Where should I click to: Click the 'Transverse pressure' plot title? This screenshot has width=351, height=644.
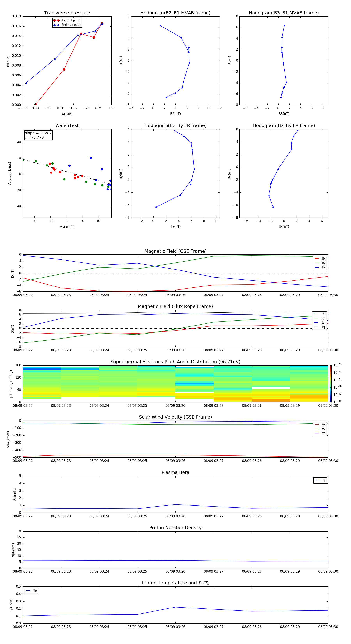coord(67,13)
